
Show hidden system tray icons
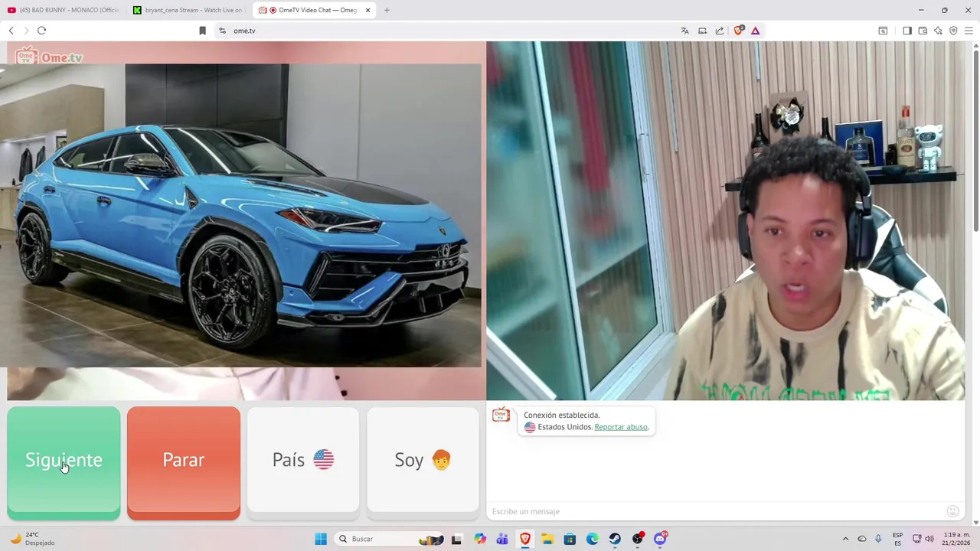[x=845, y=539]
